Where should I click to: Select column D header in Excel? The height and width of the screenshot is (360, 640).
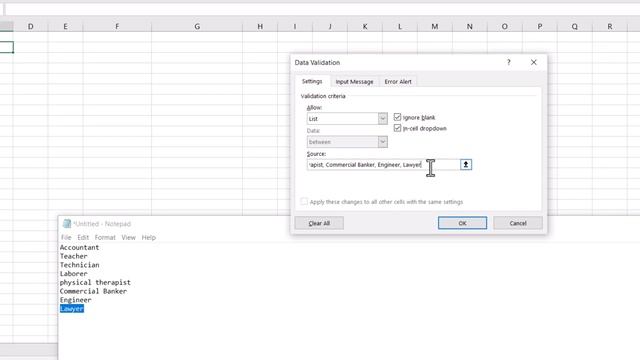pos(31,27)
